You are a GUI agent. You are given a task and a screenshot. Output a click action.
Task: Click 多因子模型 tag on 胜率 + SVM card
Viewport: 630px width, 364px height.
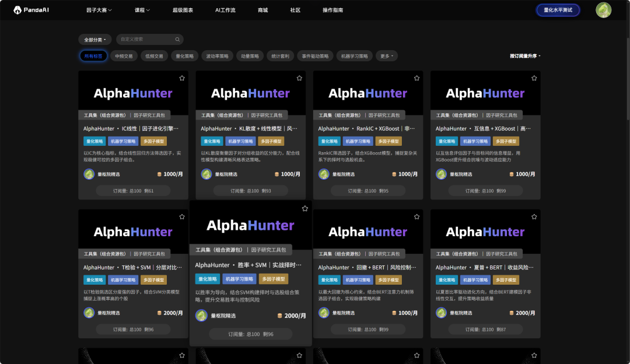[273, 279]
